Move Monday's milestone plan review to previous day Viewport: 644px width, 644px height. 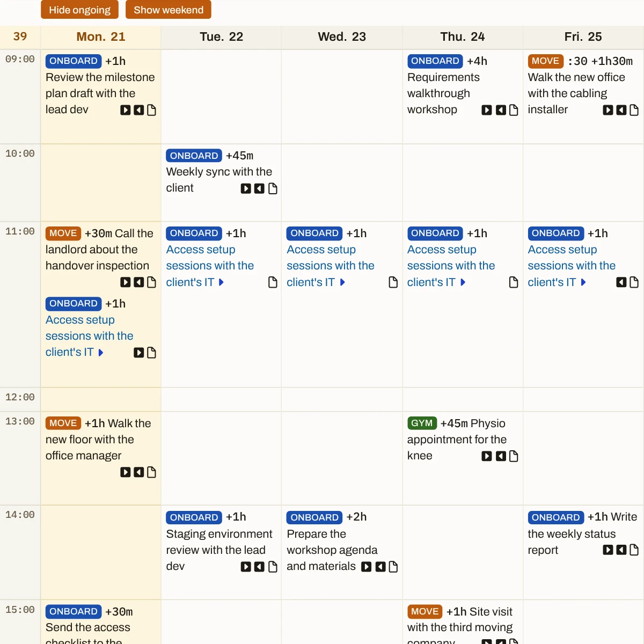[139, 110]
